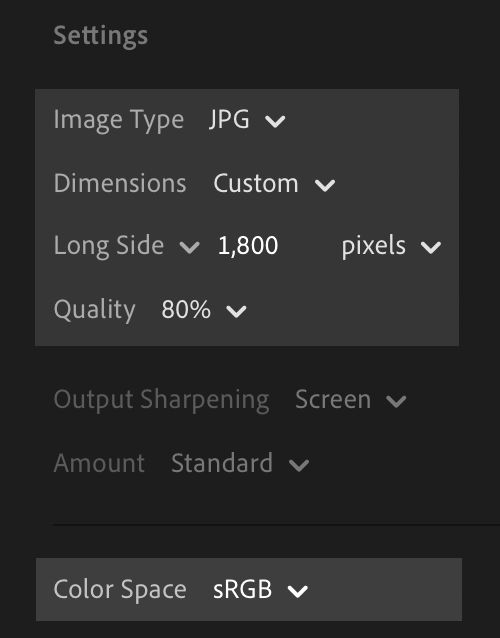Click the chevron next to 80%

(236, 311)
